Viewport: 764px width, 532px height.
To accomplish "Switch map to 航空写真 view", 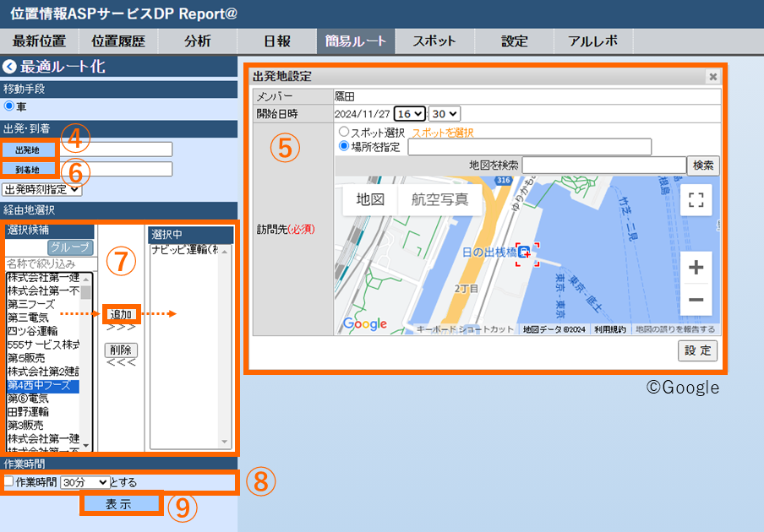I will click(439, 199).
